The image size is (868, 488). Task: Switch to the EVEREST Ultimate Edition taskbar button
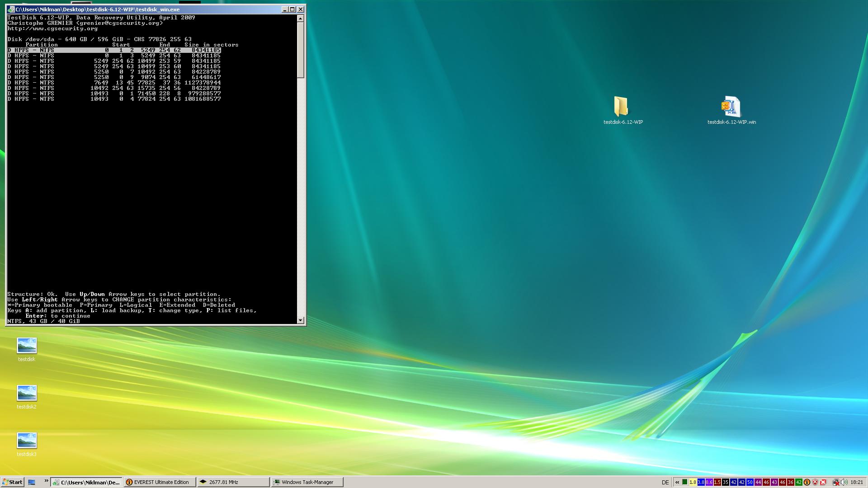(160, 482)
